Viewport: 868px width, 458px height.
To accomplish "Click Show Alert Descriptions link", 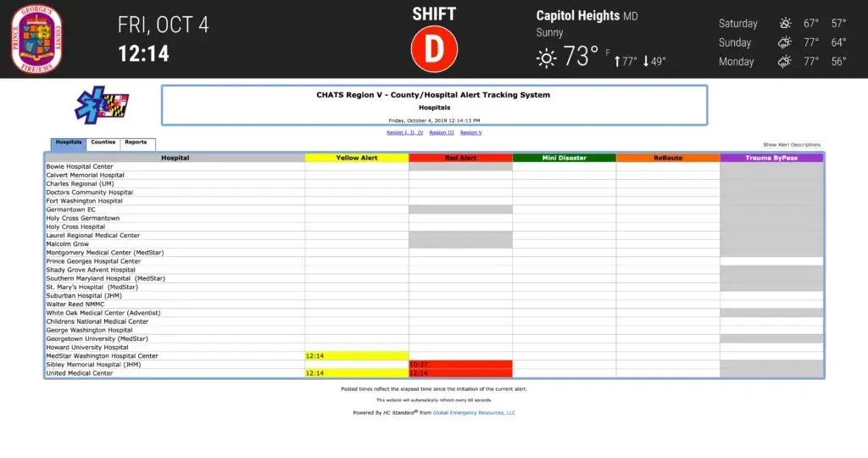I will coord(792,144).
